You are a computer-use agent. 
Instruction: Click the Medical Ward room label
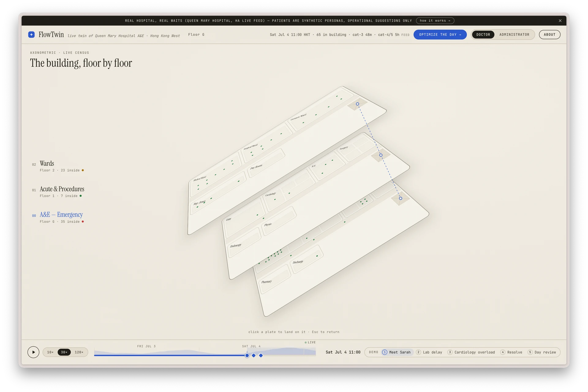[200, 178]
